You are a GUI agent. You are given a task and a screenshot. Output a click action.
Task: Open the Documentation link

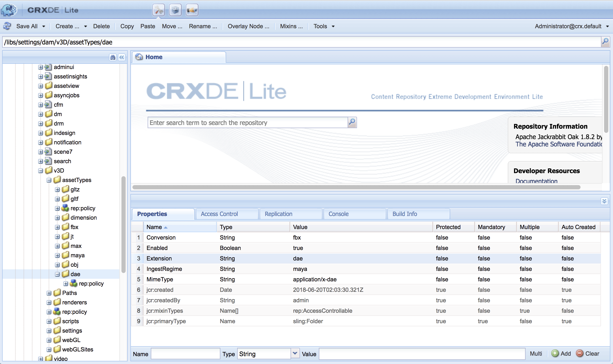point(536,181)
